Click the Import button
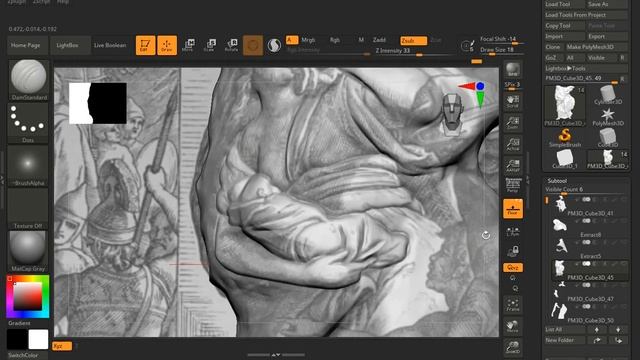 point(564,36)
